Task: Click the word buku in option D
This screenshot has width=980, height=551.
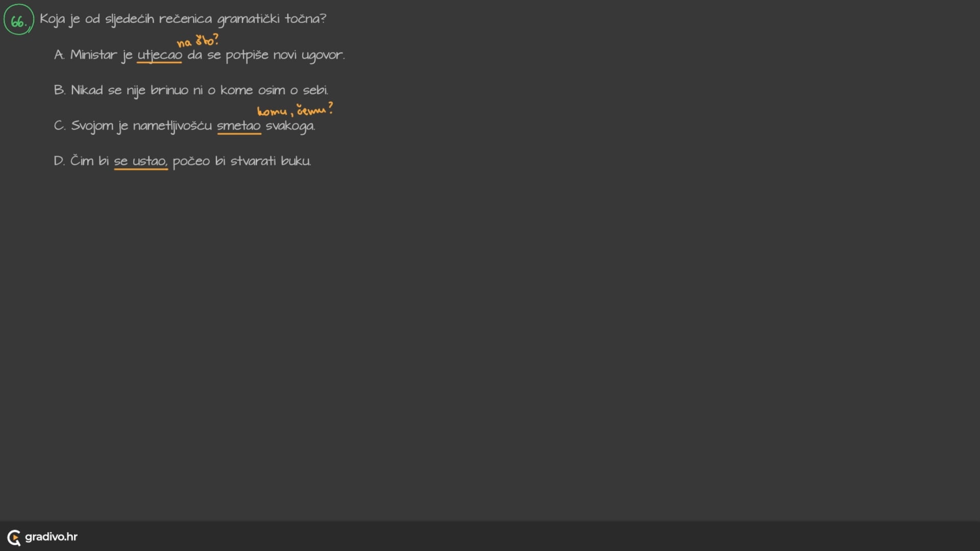Action: pyautogui.click(x=296, y=161)
